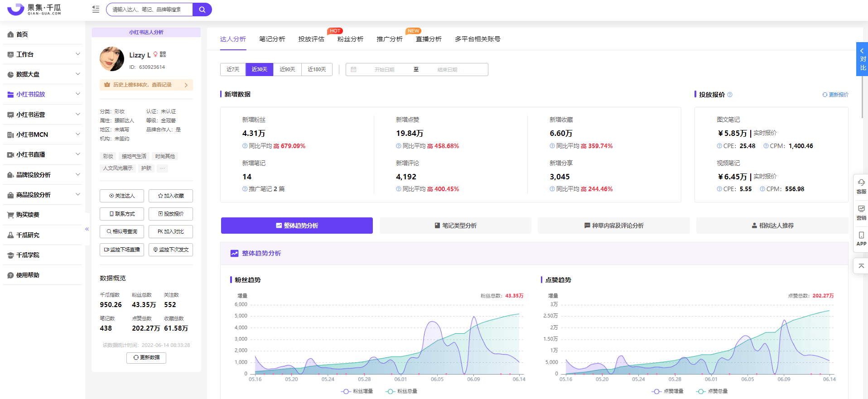Click help icon beside 新增粉丝 同比平均
This screenshot has width=868, height=399.
pyautogui.click(x=245, y=146)
